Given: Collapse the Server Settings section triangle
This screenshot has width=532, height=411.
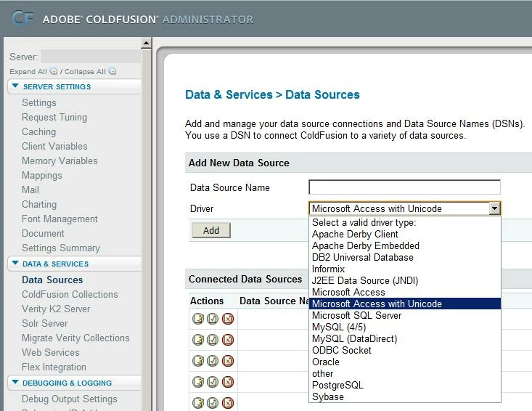Looking at the screenshot, I should 15,86.
